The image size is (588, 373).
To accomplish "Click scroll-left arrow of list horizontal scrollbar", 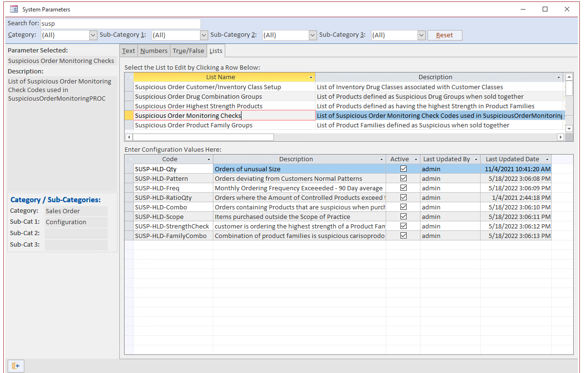I will click(128, 137).
